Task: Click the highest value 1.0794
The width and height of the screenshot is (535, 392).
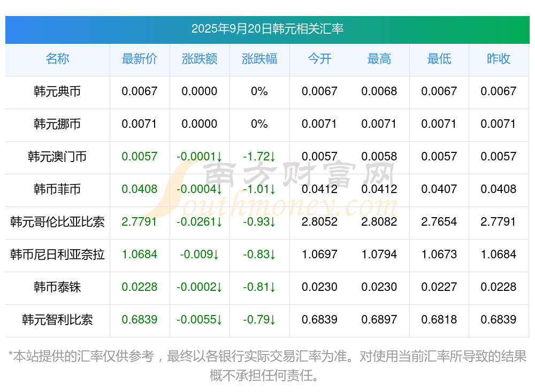Action: pos(379,255)
